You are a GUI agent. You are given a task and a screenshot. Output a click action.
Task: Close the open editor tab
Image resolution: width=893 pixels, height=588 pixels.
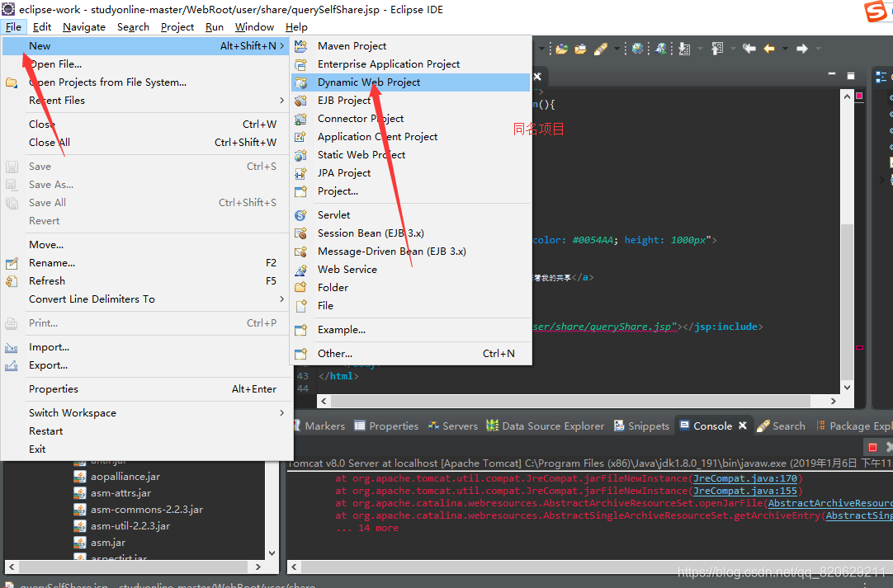[537, 76]
